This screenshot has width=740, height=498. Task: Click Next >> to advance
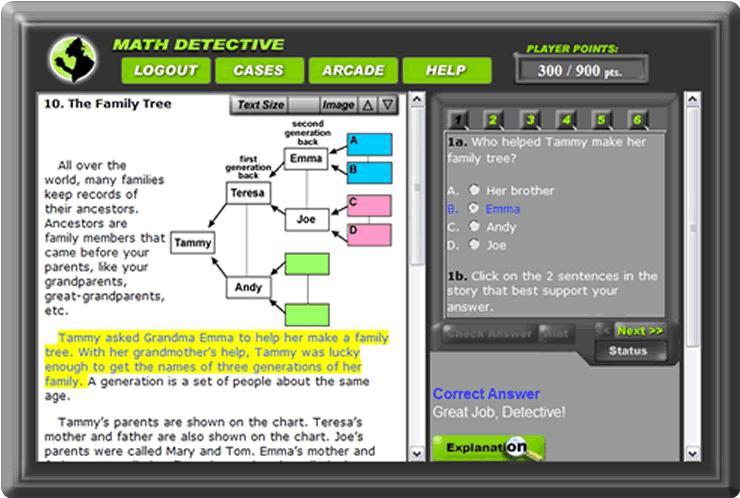click(x=639, y=330)
